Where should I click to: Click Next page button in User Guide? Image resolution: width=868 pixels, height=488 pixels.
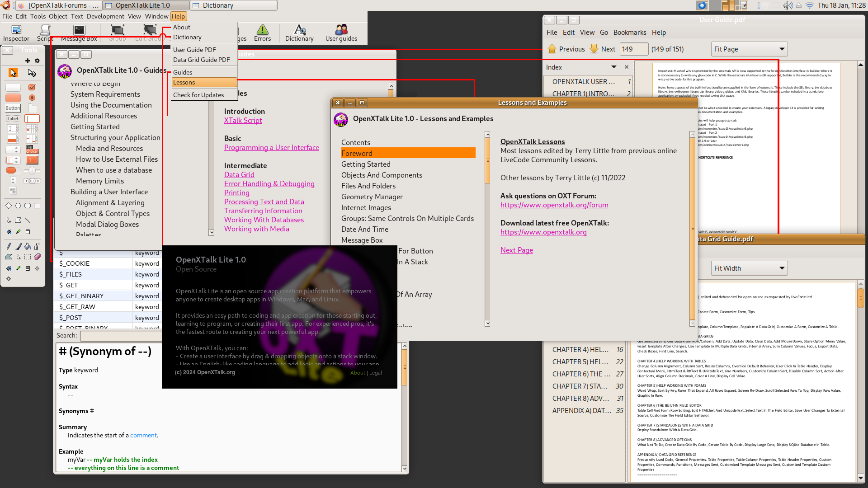[602, 49]
